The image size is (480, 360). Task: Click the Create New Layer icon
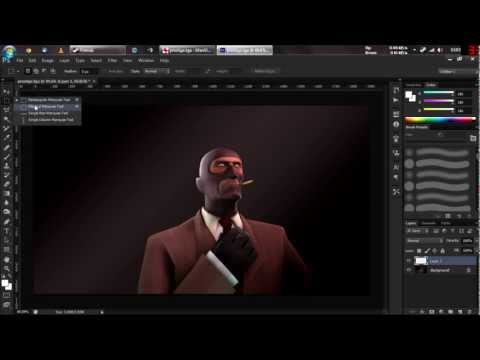click(x=460, y=312)
